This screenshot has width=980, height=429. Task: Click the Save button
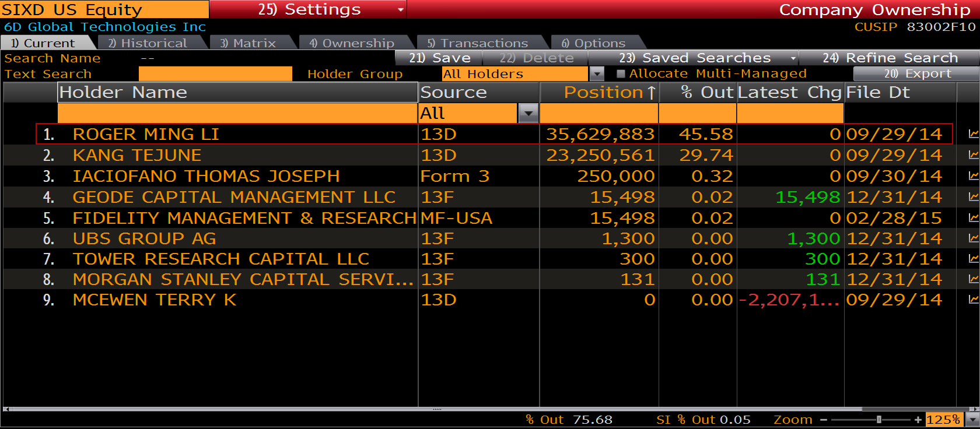[x=439, y=58]
